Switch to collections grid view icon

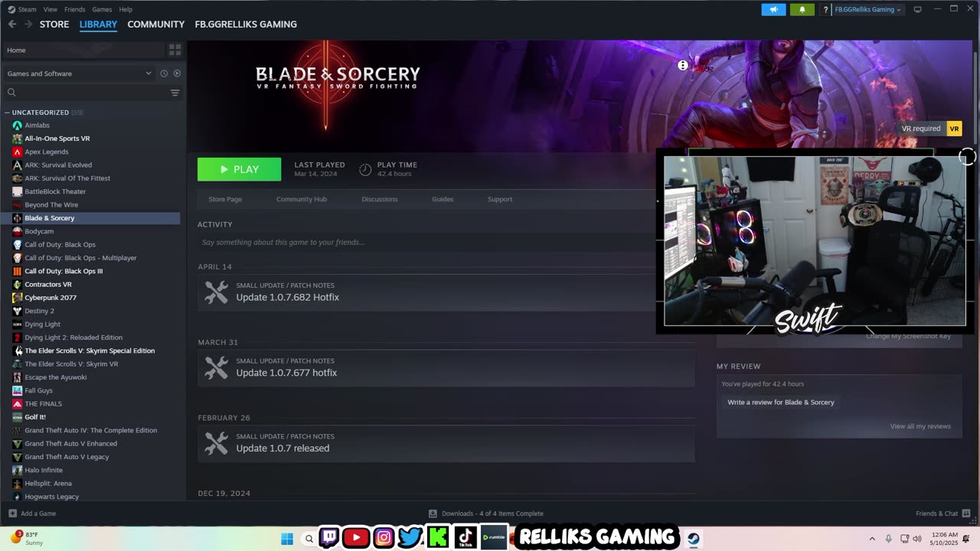click(175, 50)
